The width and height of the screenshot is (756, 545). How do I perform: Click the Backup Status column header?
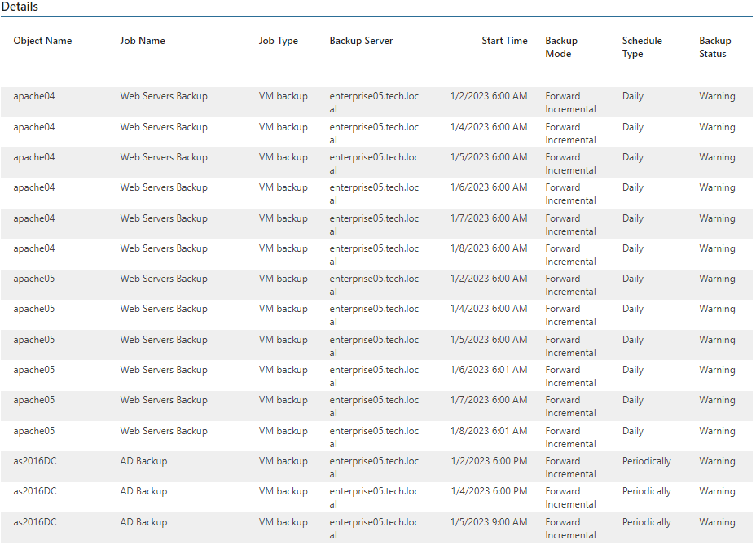715,47
